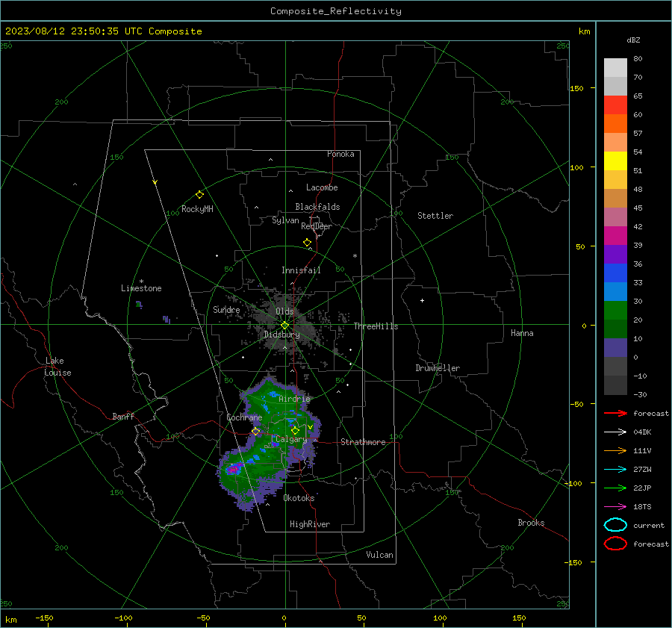Viewport: 672px width, 628px height.
Task: Click the Sylvan label
Action: (285, 220)
